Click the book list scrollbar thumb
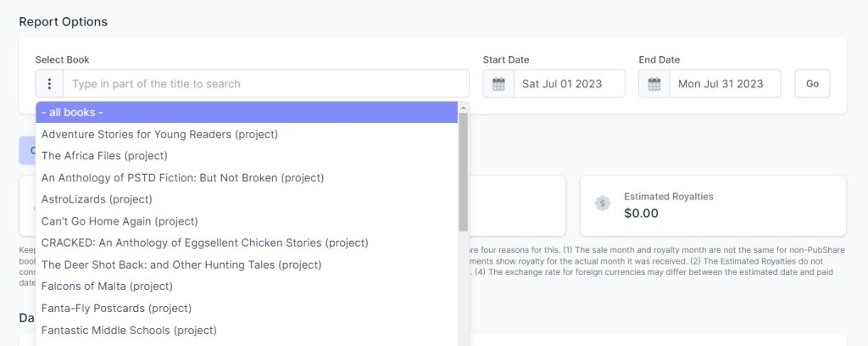The width and height of the screenshot is (868, 346). [464, 170]
